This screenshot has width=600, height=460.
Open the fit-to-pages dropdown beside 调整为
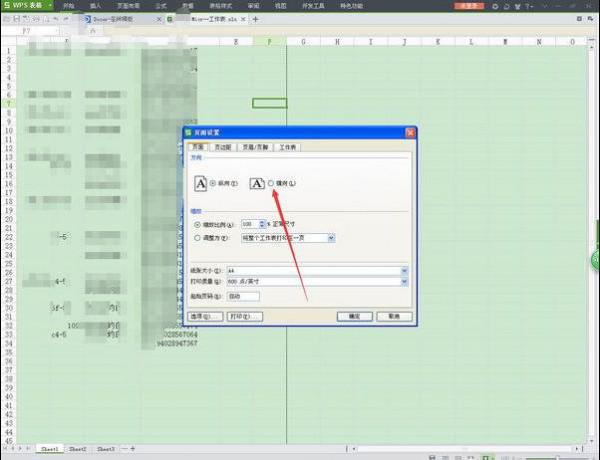tap(331, 238)
